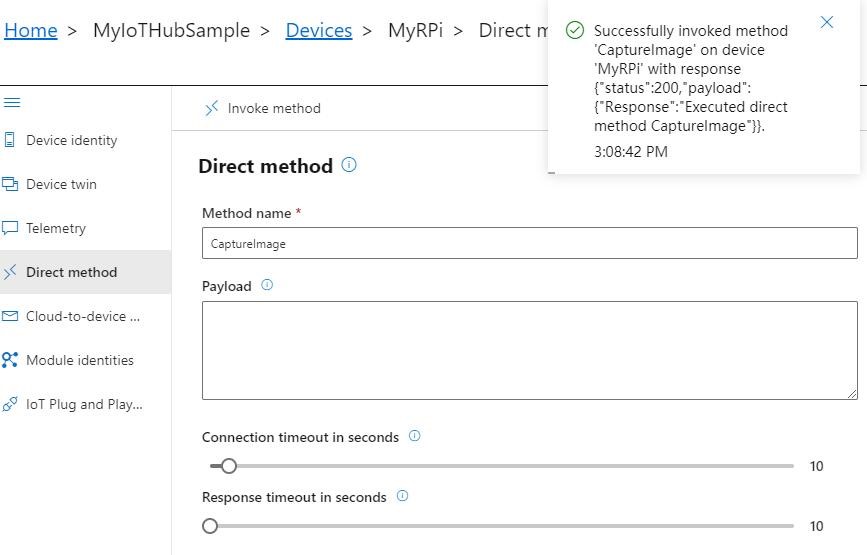Click the Module identities icon
867x555 pixels.
10,360
